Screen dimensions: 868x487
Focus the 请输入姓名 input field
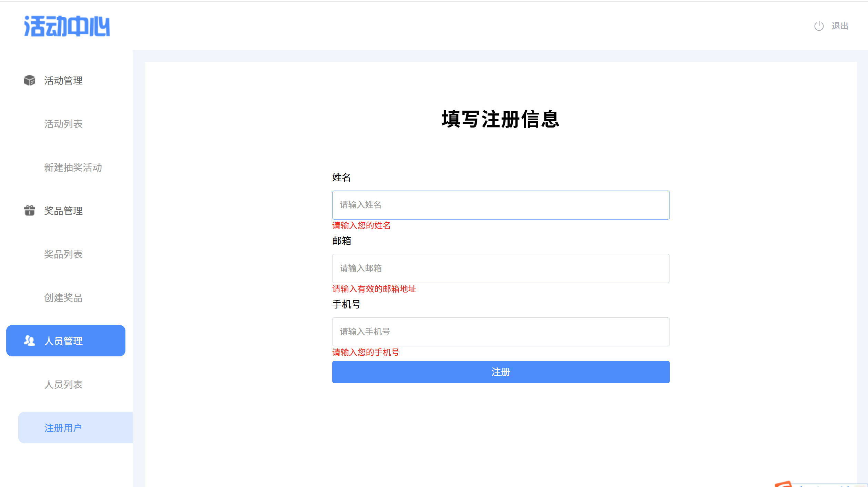pos(501,205)
